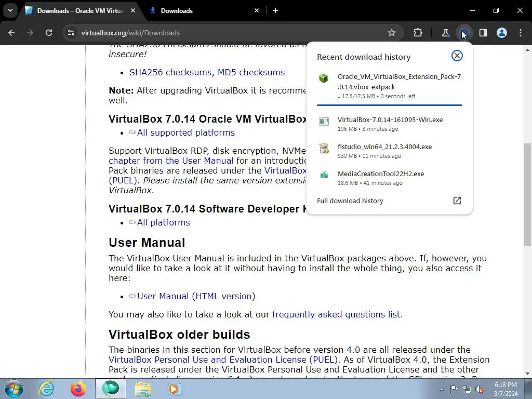
Task: Click the scrollbar up arrow
Action: [527, 50]
